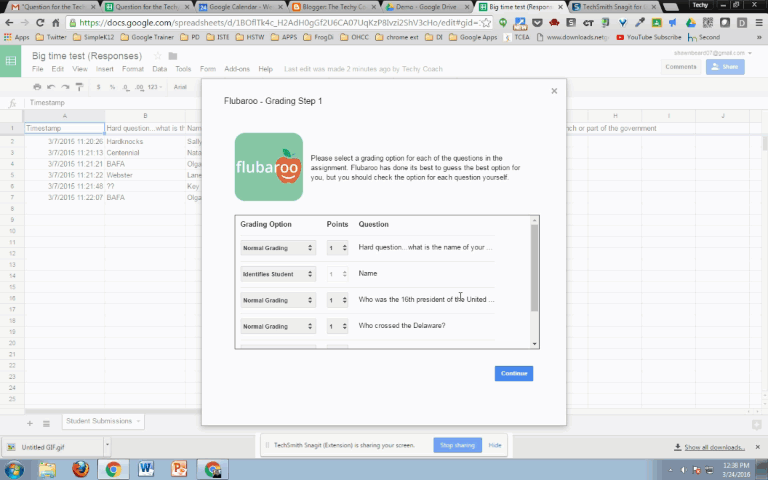Click the question list scrollbar in dialog

(x=534, y=270)
